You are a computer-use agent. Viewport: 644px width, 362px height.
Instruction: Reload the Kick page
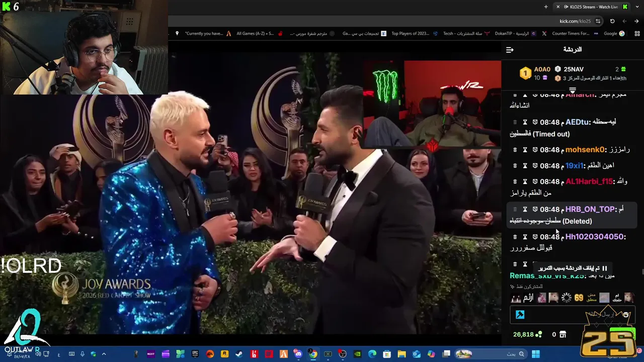612,21
